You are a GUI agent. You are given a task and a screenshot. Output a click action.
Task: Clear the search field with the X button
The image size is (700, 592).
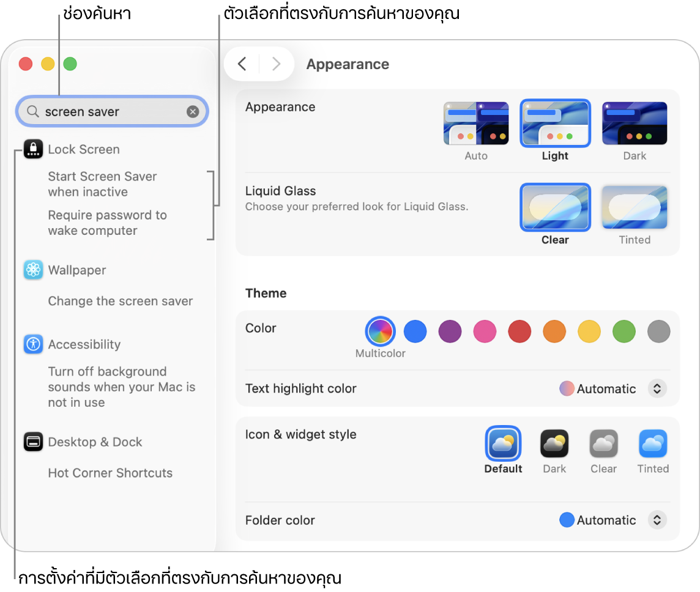click(x=193, y=111)
